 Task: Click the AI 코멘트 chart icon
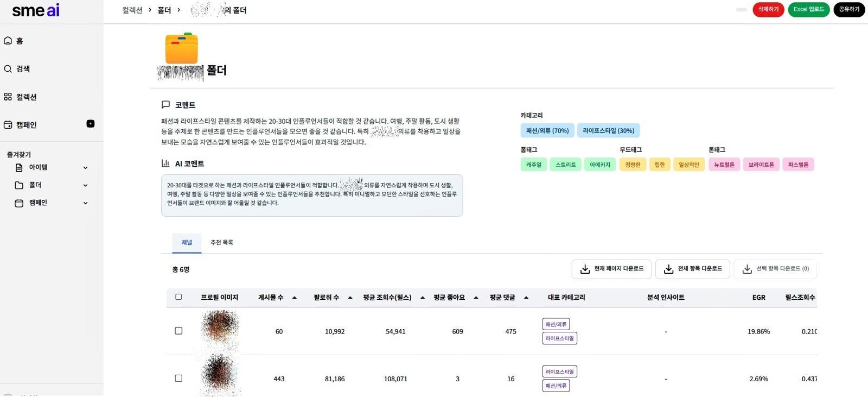click(x=165, y=163)
